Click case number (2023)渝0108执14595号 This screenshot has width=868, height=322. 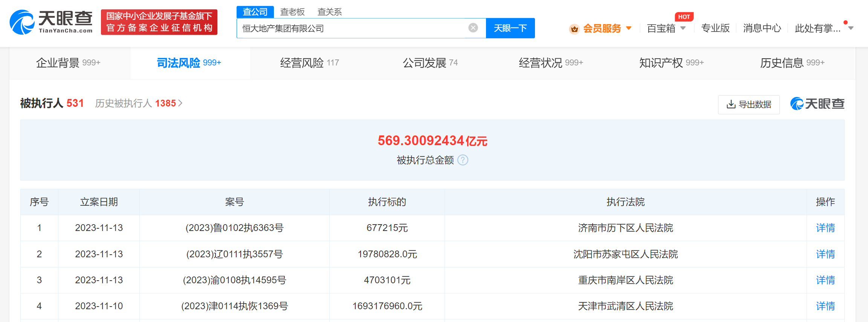(234, 280)
